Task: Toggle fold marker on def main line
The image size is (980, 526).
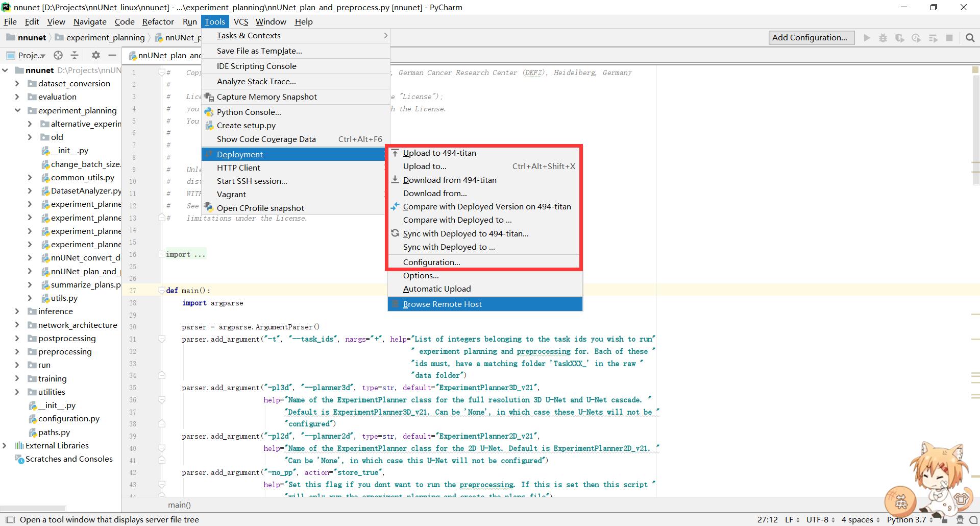Action: [162, 291]
